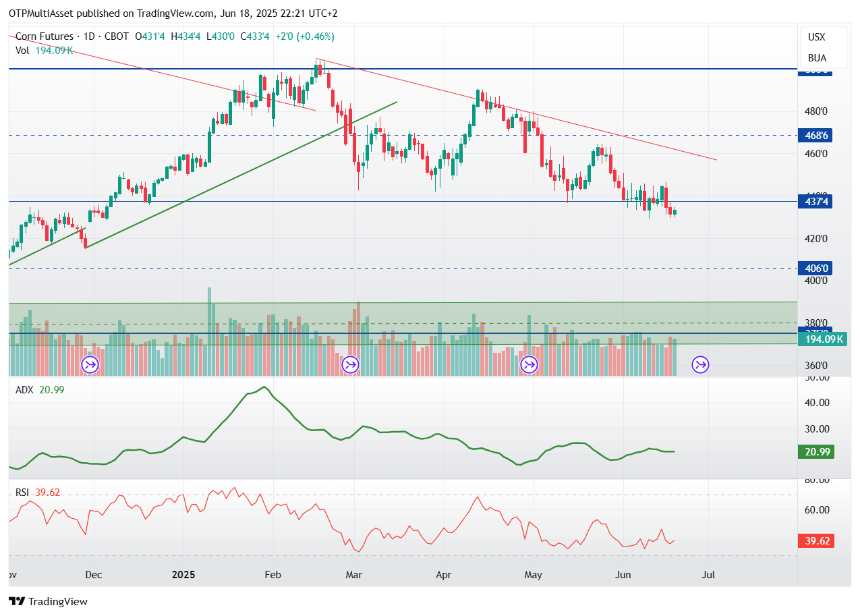
Task: Click the Vol 194.09K legend entry
Action: pyautogui.click(x=44, y=50)
